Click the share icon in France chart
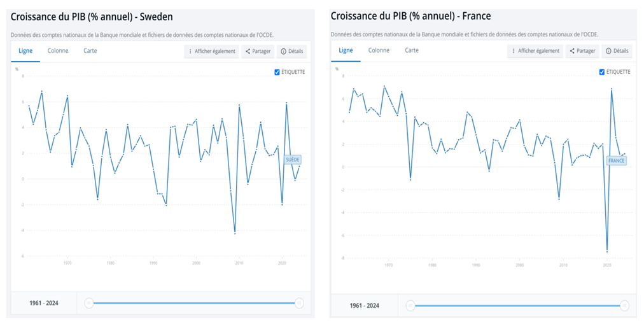The image size is (644, 327). pos(573,51)
